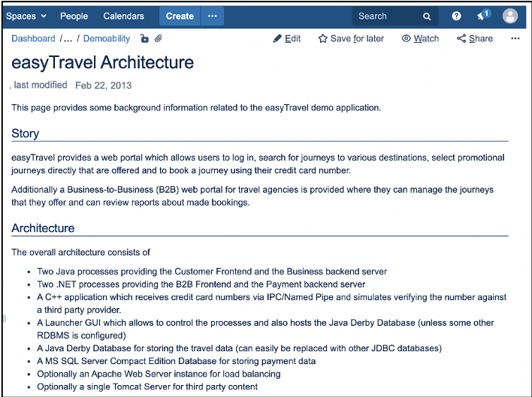Click the Business-to-Business (B2B) paragraph
The height and width of the screenshot is (397, 532).
[252, 196]
